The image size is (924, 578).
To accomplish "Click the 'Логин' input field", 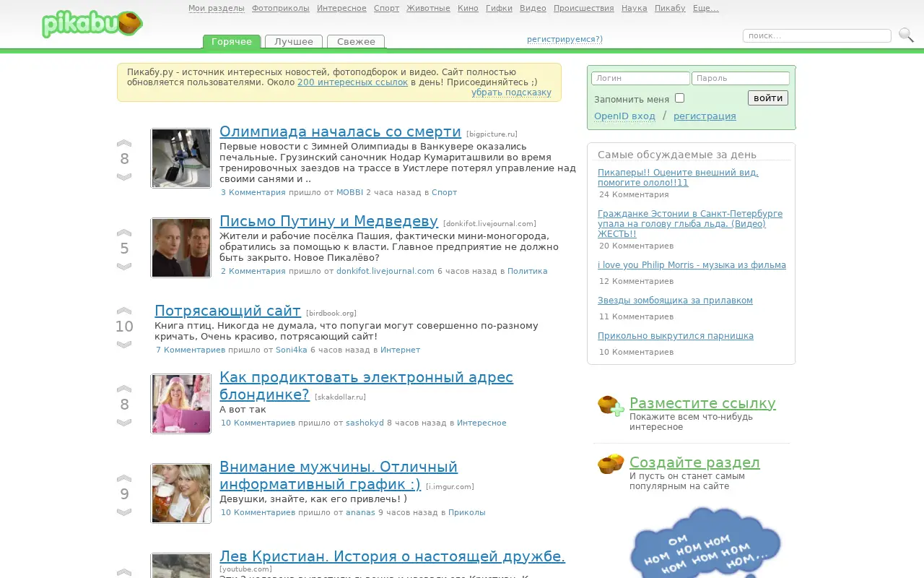I will tap(640, 78).
